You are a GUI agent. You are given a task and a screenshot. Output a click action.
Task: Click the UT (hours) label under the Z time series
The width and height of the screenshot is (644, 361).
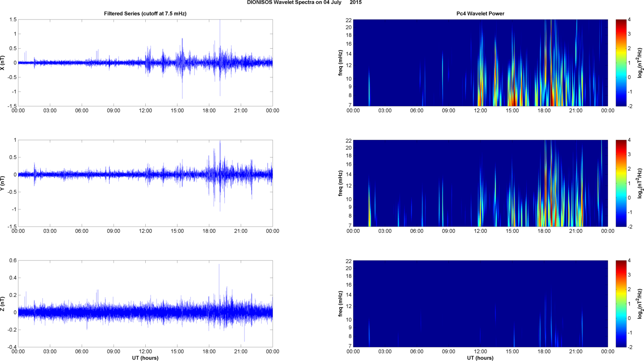[x=145, y=358]
